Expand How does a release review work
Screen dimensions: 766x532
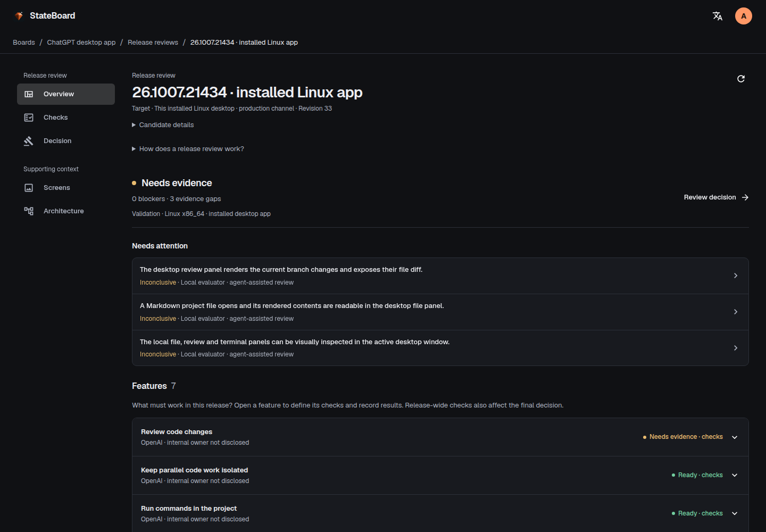[x=188, y=149]
